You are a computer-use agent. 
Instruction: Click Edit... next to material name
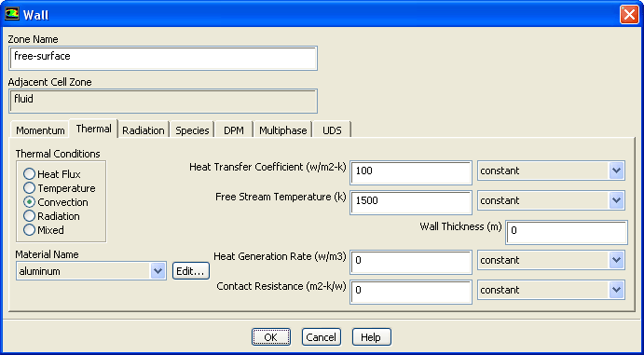tap(190, 271)
